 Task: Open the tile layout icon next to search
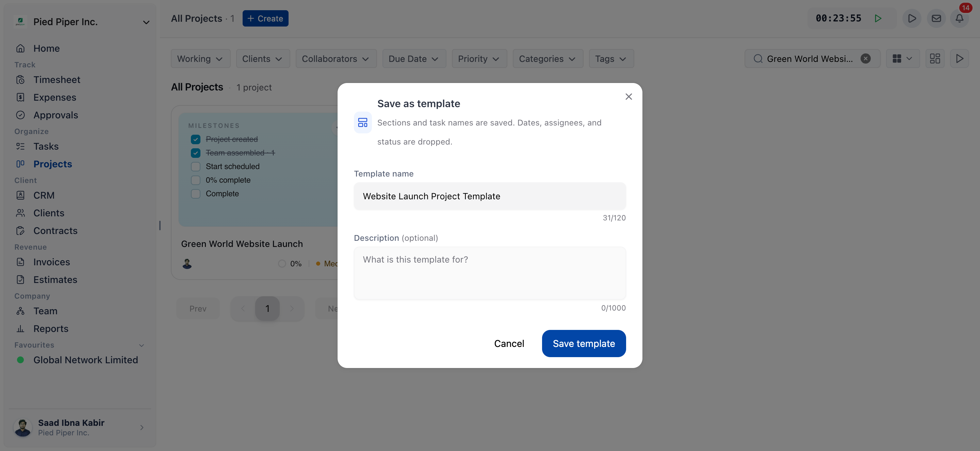point(935,59)
